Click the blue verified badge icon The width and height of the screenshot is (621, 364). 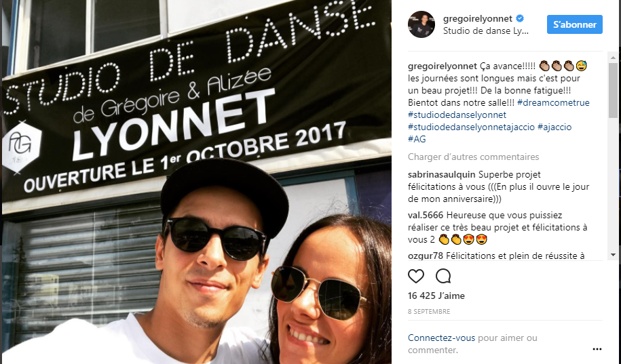[520, 18]
